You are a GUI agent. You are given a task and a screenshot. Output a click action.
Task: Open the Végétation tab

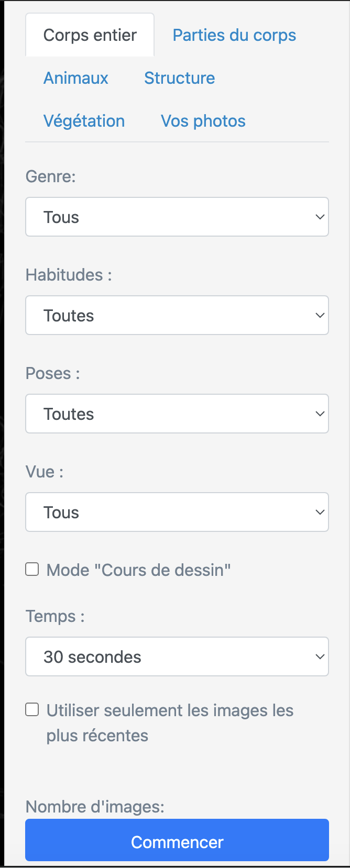(x=84, y=121)
